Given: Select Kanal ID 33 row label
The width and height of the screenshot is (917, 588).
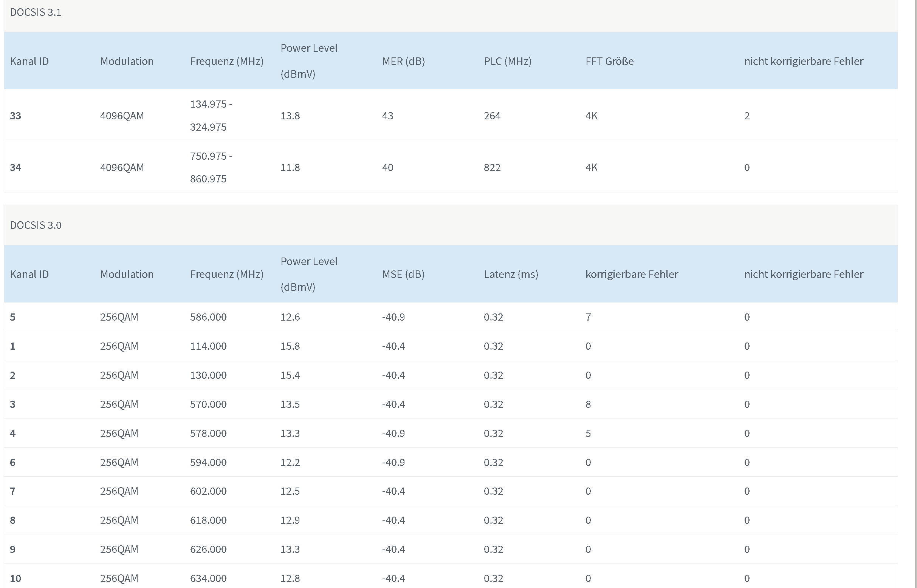Looking at the screenshot, I should (x=15, y=116).
